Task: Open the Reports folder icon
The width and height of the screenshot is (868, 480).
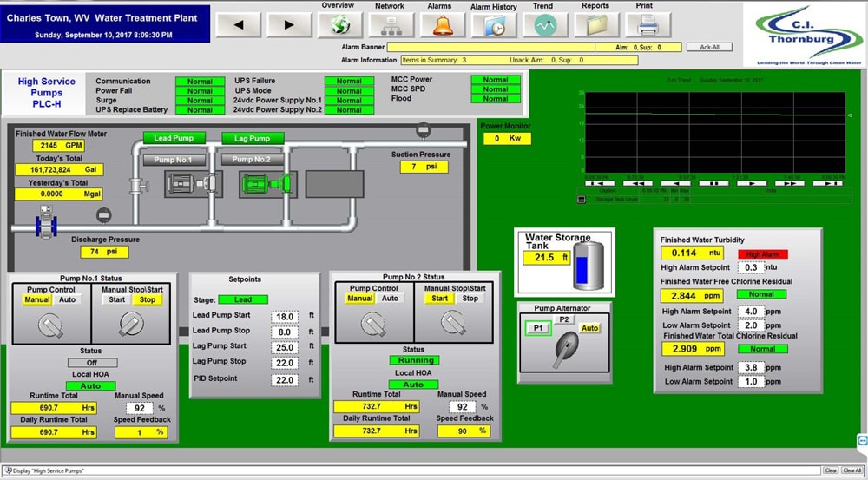Action: [x=595, y=24]
